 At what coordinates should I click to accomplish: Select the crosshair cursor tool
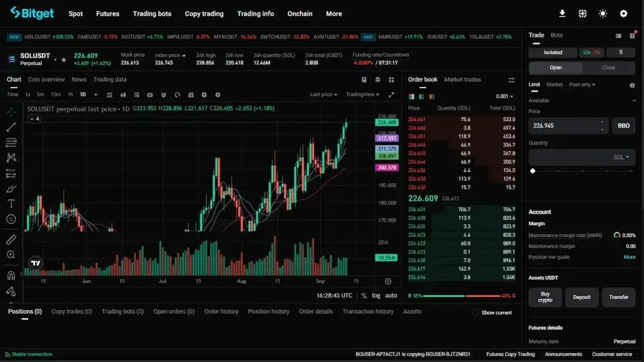(11, 111)
